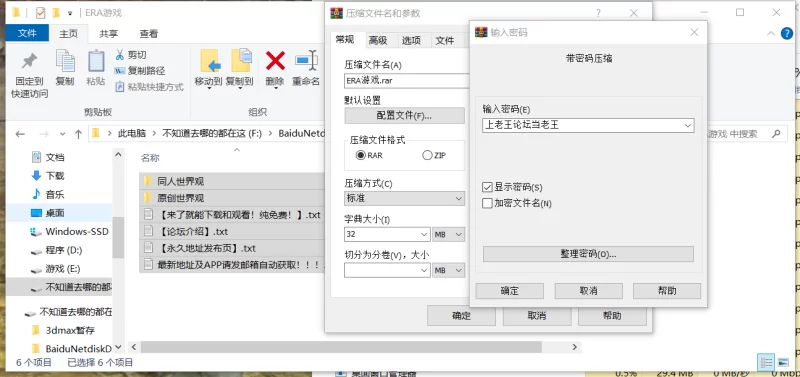Switch to the 选项 (Options) archive tab
This screenshot has height=377, width=800.
411,40
